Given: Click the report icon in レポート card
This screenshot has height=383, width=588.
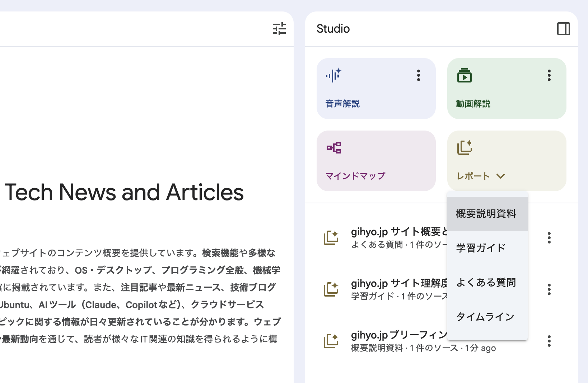Looking at the screenshot, I should (465, 148).
